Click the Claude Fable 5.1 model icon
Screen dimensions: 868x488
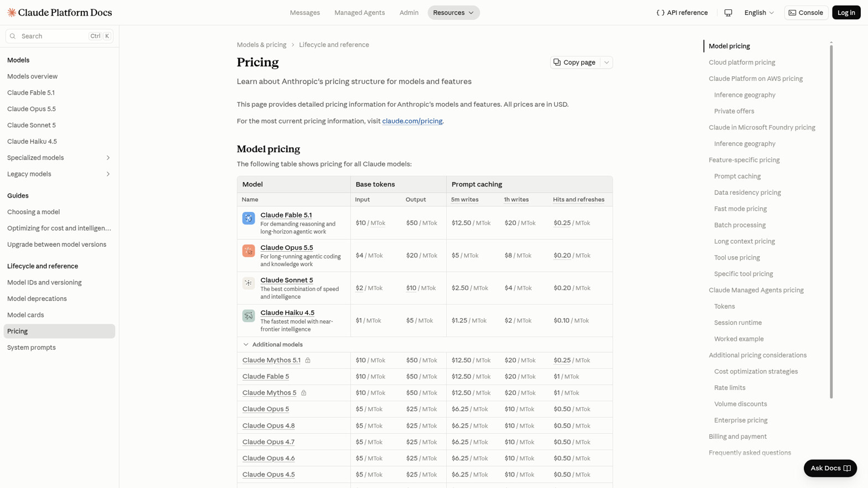(x=249, y=218)
